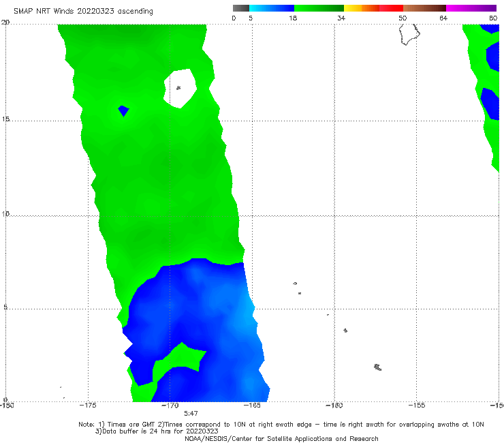This screenshot has height=443, width=504.
Task: Click the white data gap in the green swath
Action: pos(180,89)
